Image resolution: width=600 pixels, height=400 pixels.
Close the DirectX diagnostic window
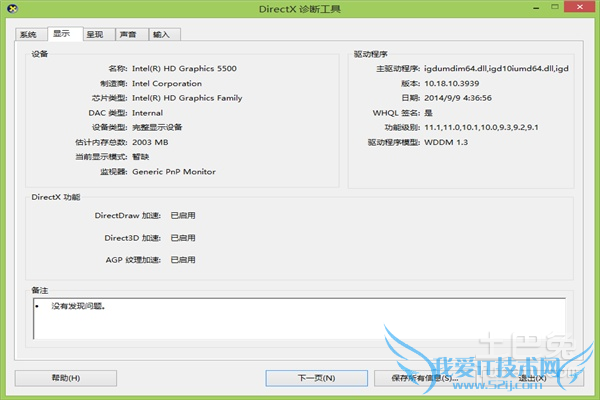(579, 7)
